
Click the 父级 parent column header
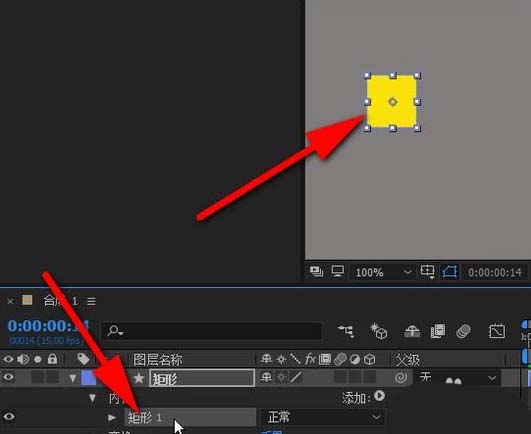point(408,360)
